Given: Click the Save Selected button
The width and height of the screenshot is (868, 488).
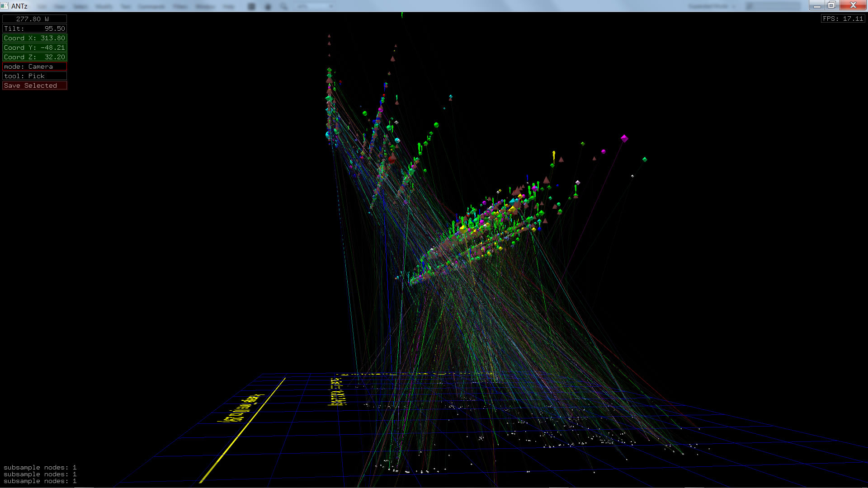Looking at the screenshot, I should 34,85.
